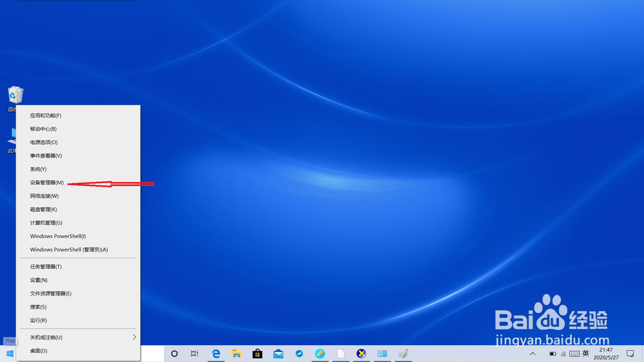Select 网络连接(W)

[78, 196]
